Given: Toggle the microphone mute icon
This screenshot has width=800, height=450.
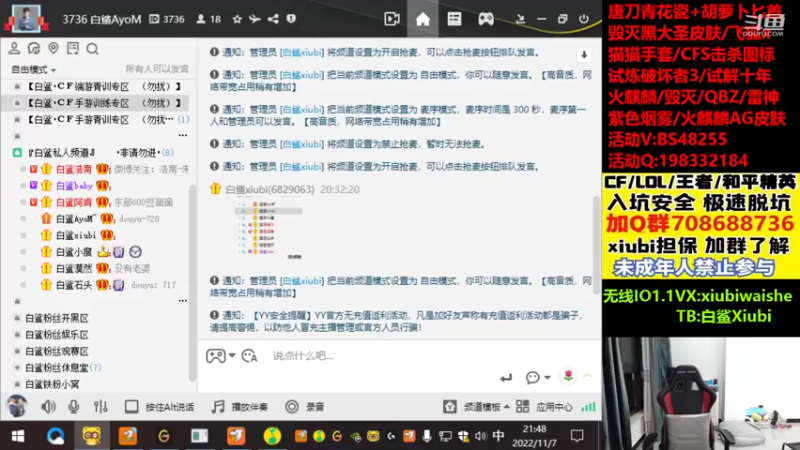Looking at the screenshot, I should click(74, 407).
